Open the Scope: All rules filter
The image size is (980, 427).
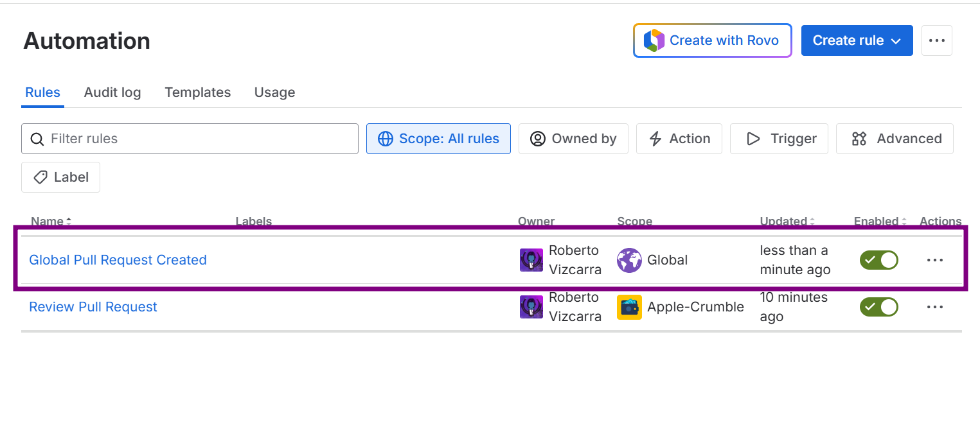coord(438,139)
